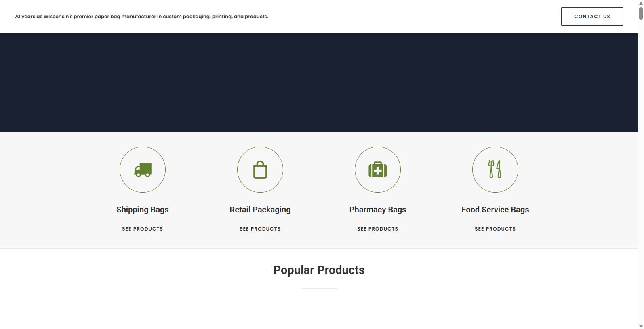Select the Pharmacy Bags heading

(x=378, y=210)
